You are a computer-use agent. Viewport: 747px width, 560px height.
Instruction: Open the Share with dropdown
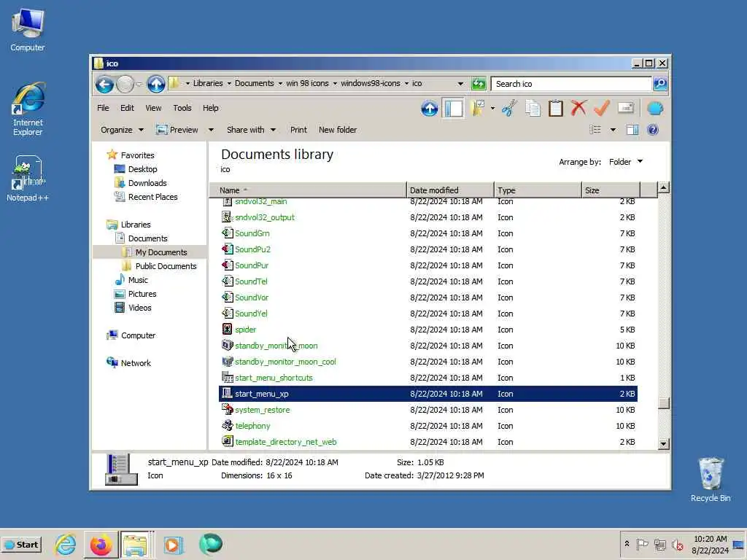(251, 130)
